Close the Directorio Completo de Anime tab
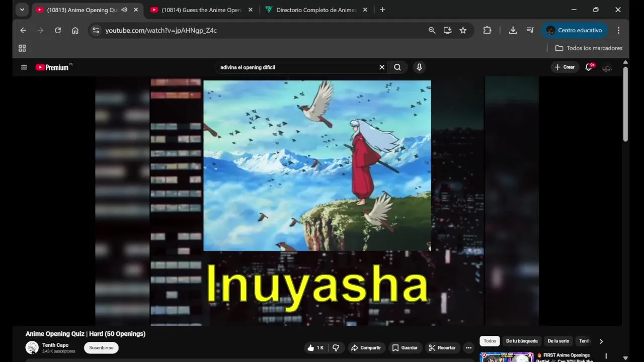The height and width of the screenshot is (362, 644). point(365,10)
